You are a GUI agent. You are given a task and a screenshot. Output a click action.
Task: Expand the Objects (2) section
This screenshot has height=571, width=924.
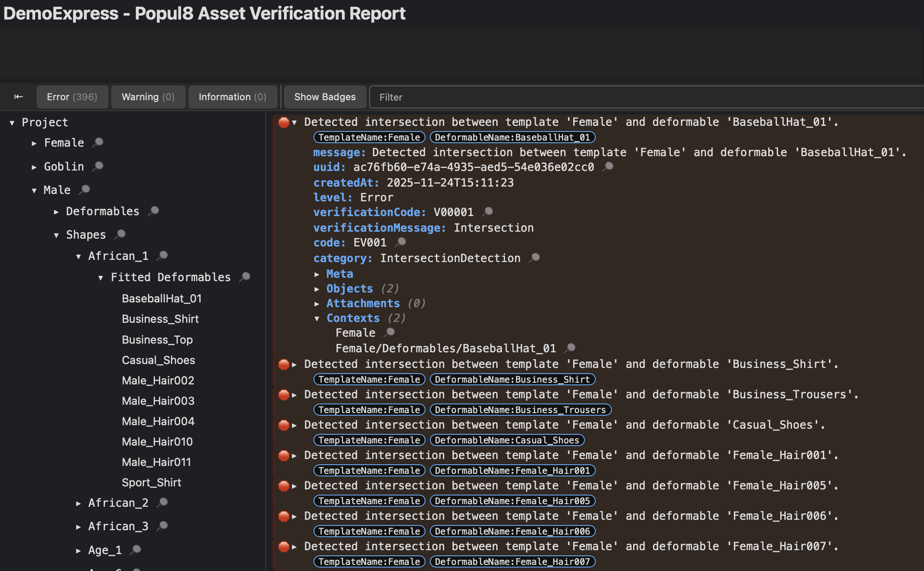coord(317,289)
